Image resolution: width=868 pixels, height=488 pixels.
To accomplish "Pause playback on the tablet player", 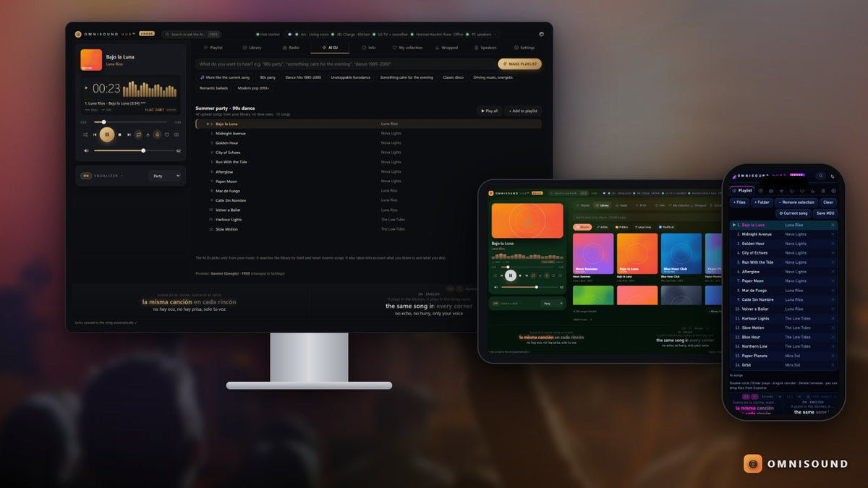I will (511, 275).
